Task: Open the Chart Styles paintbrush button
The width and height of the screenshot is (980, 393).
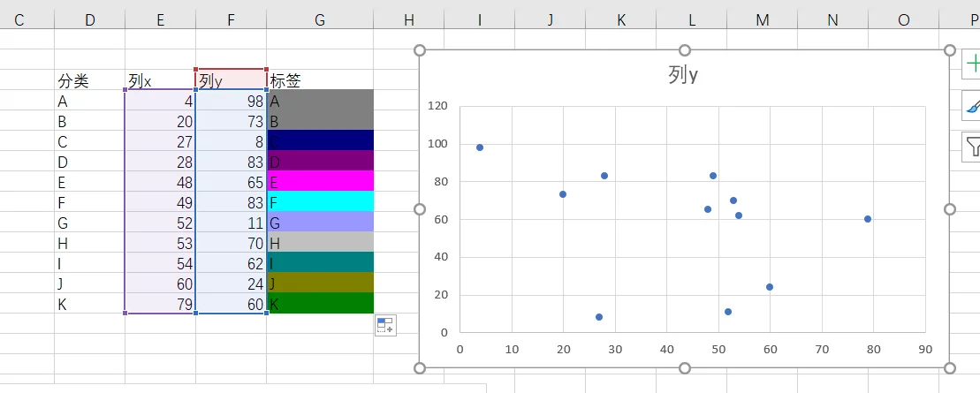Action: coord(972,106)
